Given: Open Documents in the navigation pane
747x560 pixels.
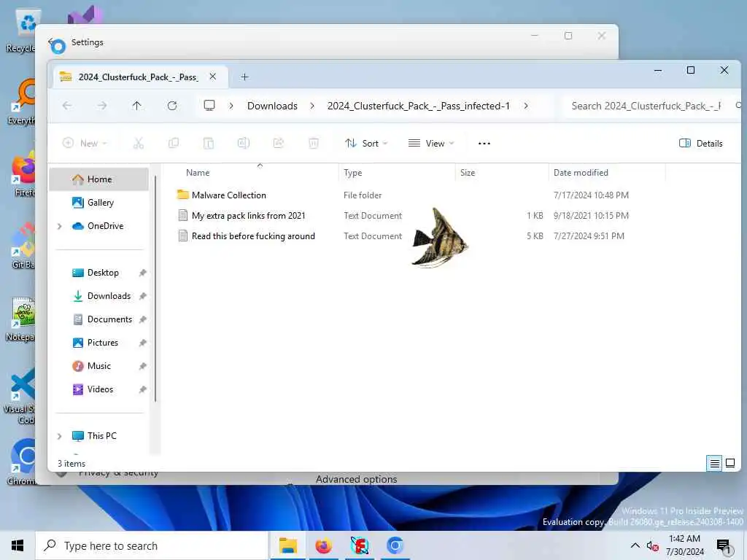Looking at the screenshot, I should [109, 319].
